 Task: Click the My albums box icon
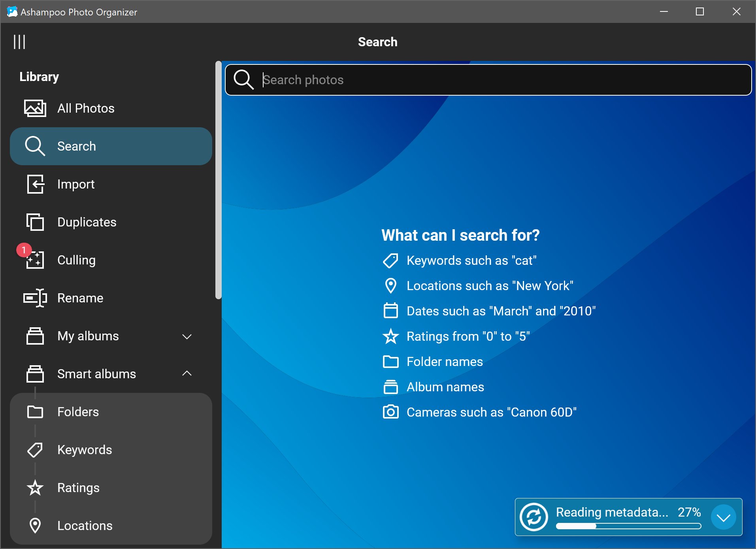35,336
